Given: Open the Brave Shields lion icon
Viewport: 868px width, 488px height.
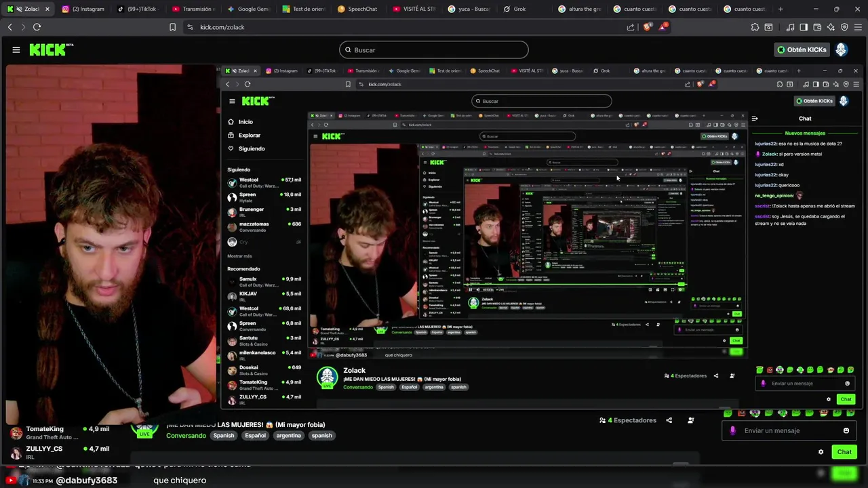Looking at the screenshot, I should pyautogui.click(x=647, y=27).
